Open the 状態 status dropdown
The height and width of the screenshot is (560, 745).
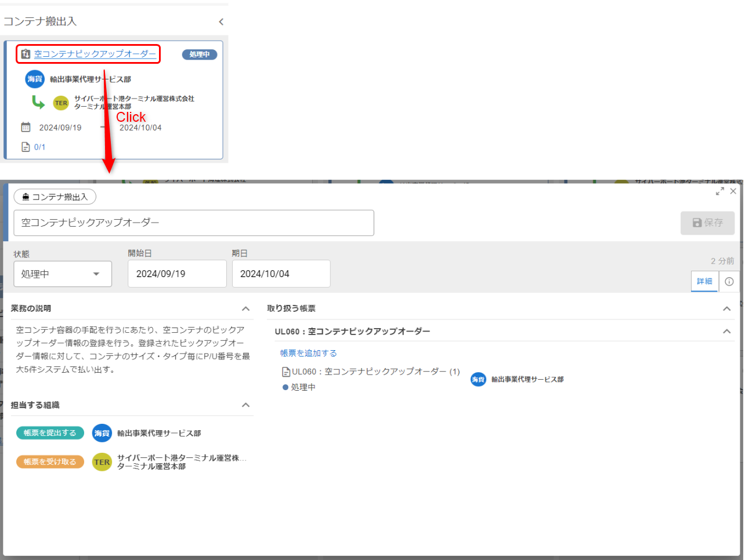click(x=63, y=274)
